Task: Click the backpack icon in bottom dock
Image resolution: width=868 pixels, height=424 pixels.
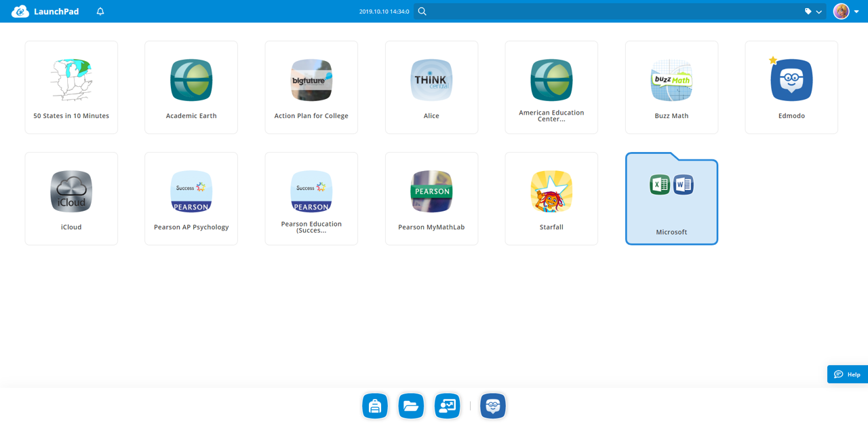Action: click(x=375, y=406)
